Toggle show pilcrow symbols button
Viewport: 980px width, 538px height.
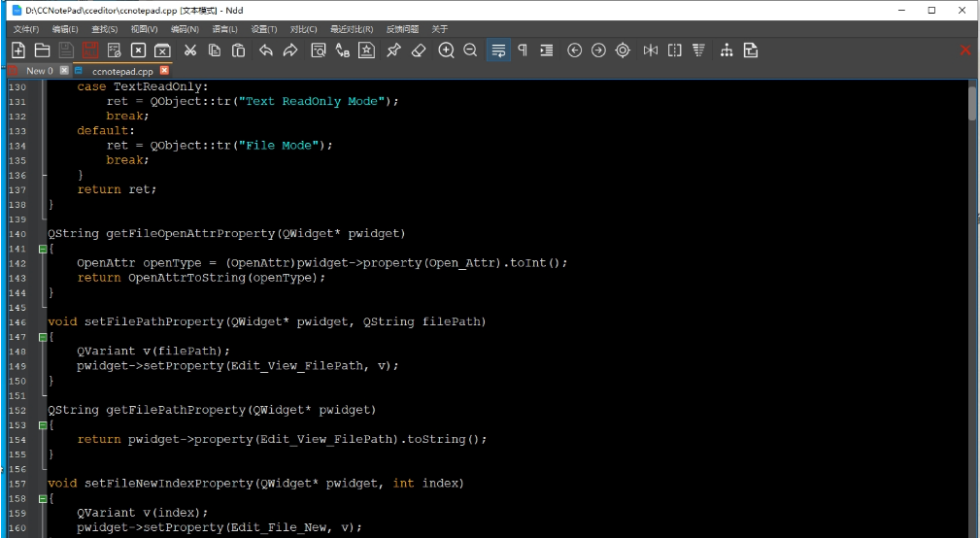click(x=523, y=50)
